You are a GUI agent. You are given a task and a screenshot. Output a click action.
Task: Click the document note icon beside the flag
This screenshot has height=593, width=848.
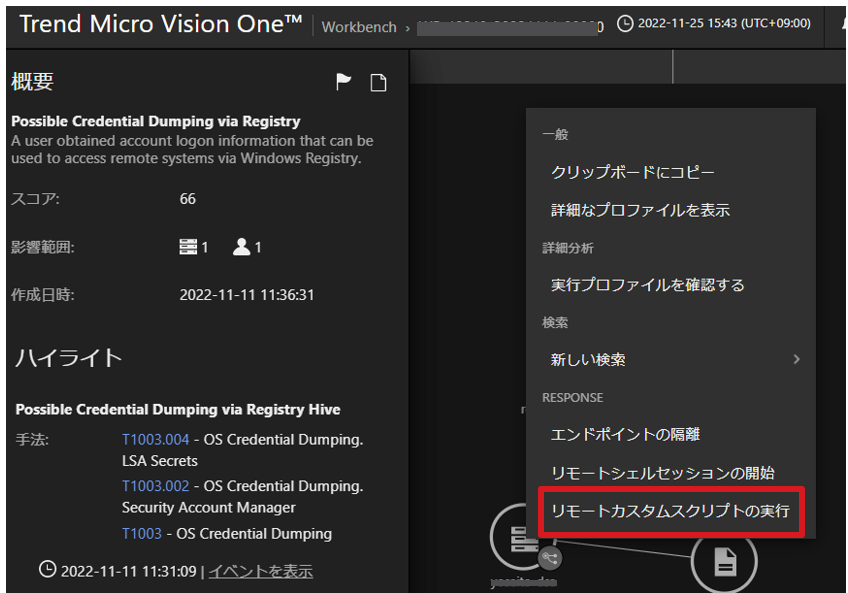[x=378, y=83]
